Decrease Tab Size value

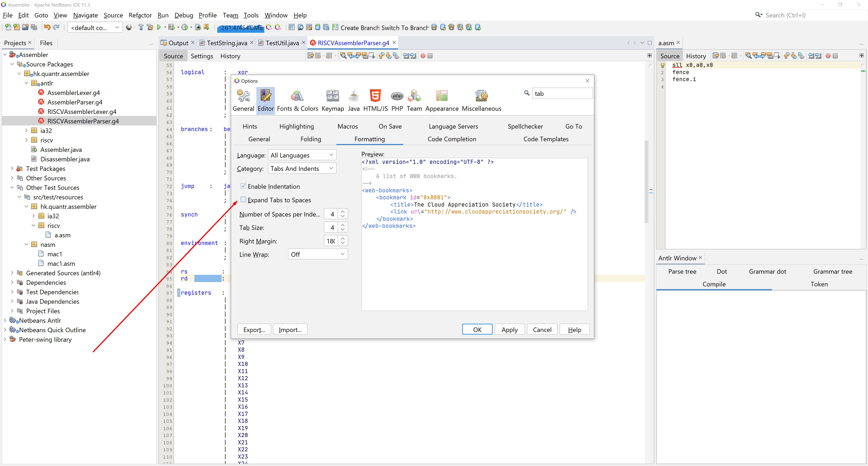(343, 230)
